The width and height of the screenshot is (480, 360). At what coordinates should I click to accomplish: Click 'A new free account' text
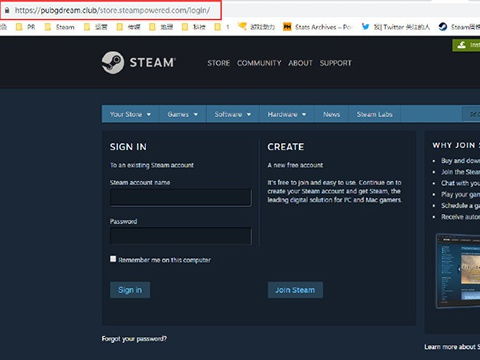tap(295, 165)
